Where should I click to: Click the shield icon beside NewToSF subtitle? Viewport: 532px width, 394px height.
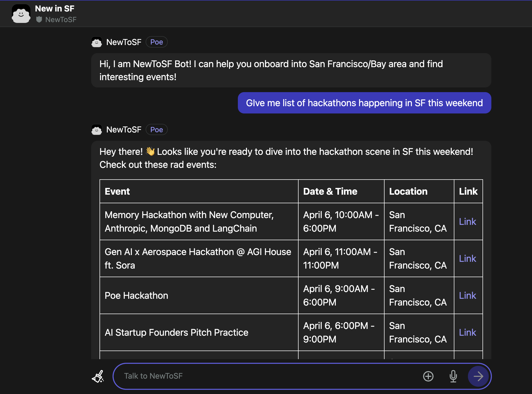(x=39, y=20)
